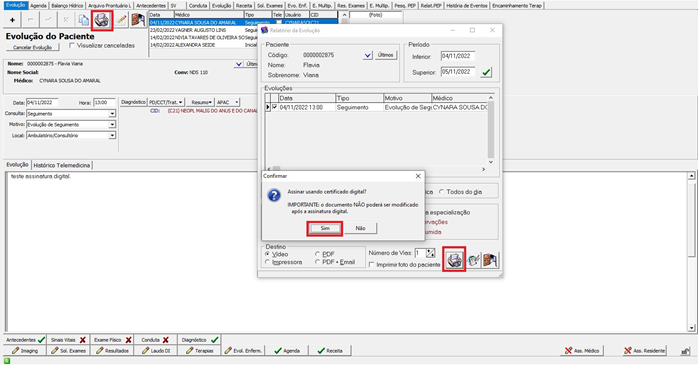Screen dimensions: 698x373
Task: Click the blue check near Últimos in patient header
Action: pos(239,64)
